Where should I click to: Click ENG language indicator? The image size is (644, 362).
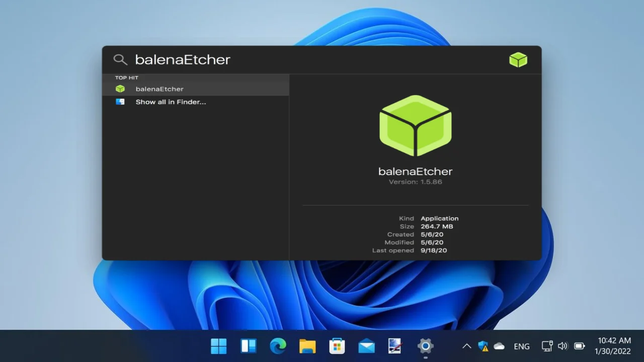pos(522,346)
